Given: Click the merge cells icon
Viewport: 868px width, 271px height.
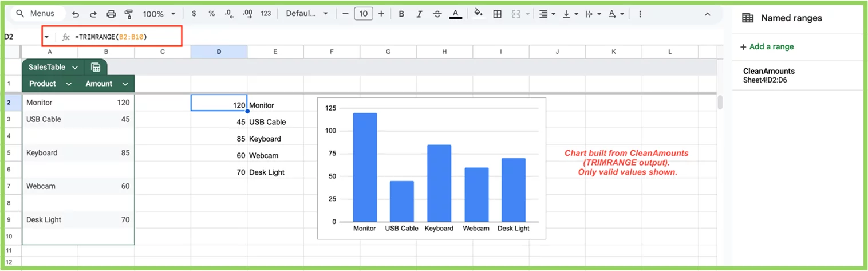Looking at the screenshot, I should [516, 14].
